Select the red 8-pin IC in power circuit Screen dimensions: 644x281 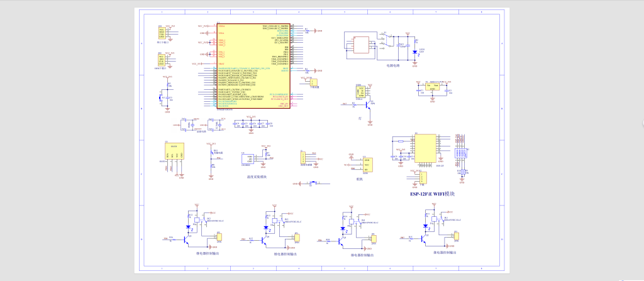[x=362, y=45]
